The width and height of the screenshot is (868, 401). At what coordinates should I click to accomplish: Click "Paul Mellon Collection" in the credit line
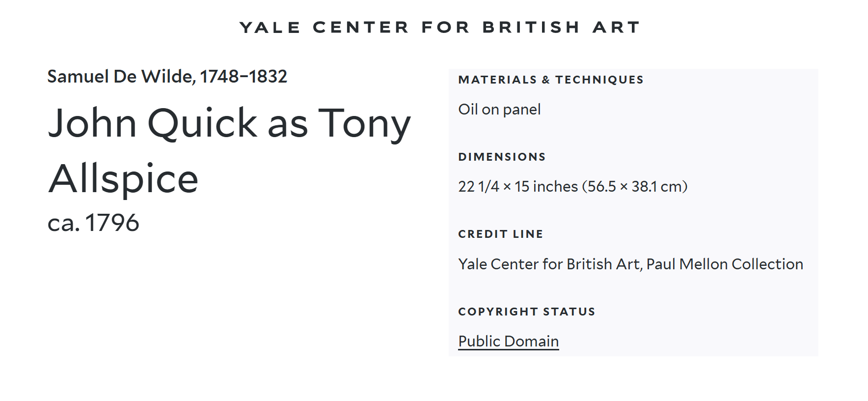click(x=725, y=264)
